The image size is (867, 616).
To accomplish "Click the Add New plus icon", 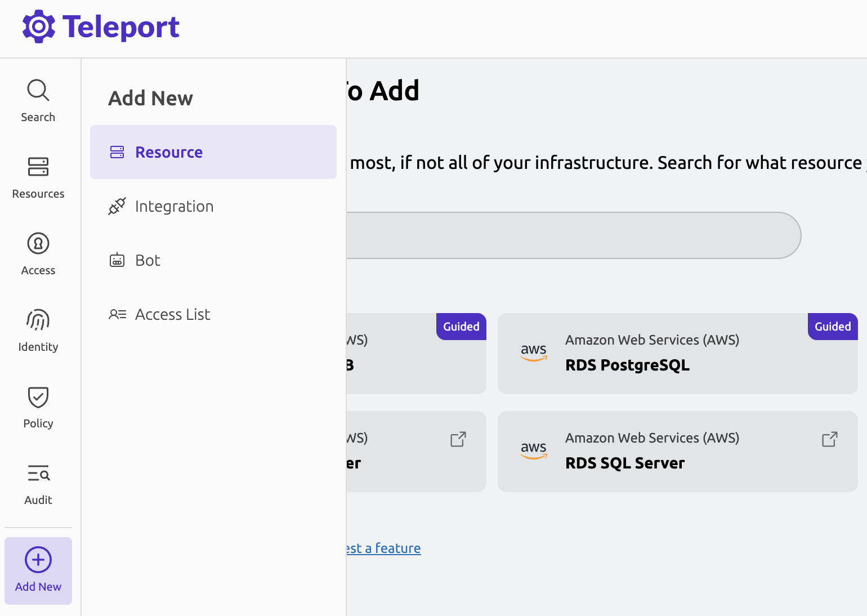I will (38, 559).
